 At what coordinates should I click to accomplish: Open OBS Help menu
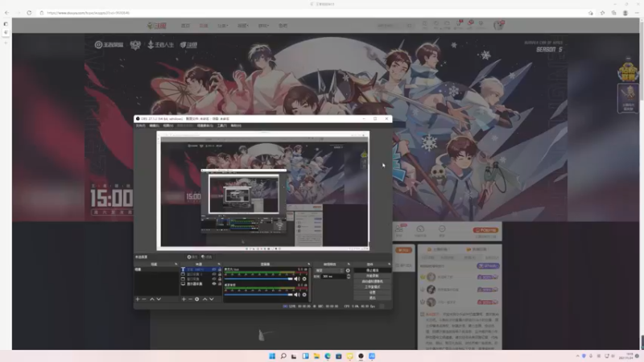[x=236, y=125]
